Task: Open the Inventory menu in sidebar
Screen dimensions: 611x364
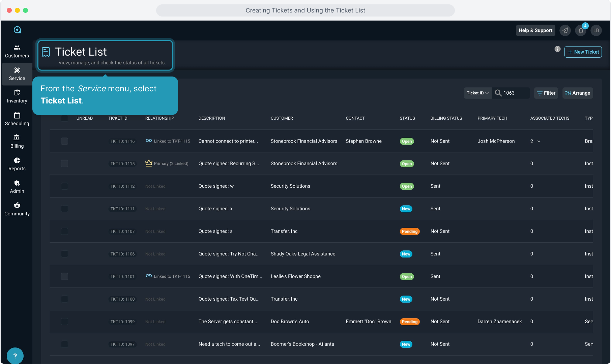Action: 17,96
